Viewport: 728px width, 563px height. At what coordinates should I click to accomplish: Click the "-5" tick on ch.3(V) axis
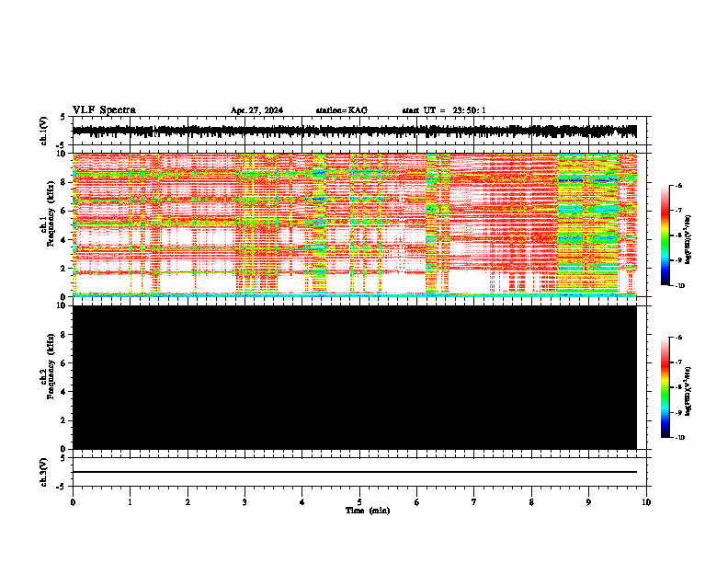pos(62,486)
